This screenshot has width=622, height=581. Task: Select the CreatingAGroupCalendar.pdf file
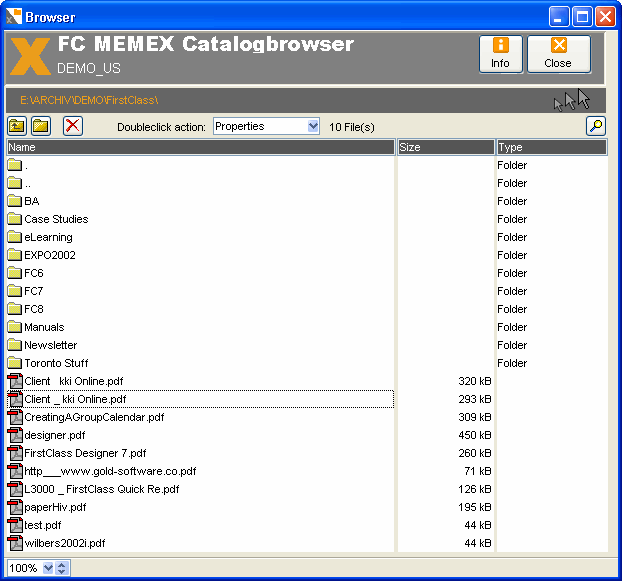94,417
